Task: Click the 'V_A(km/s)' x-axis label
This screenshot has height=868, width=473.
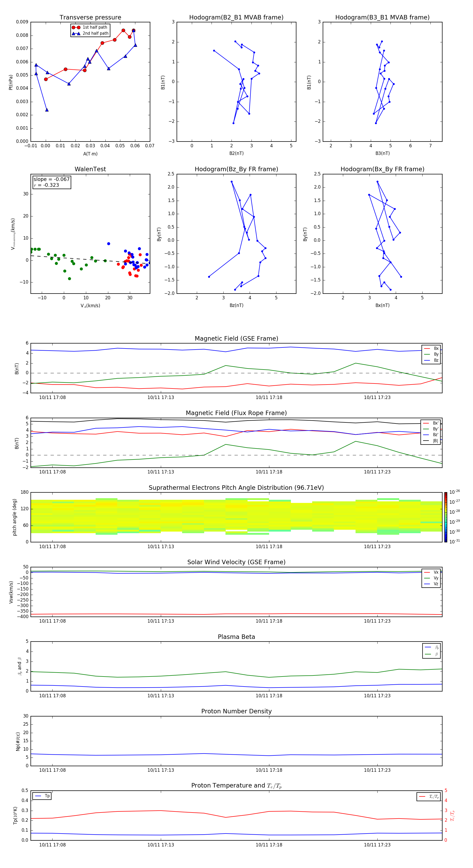Action: tap(90, 306)
